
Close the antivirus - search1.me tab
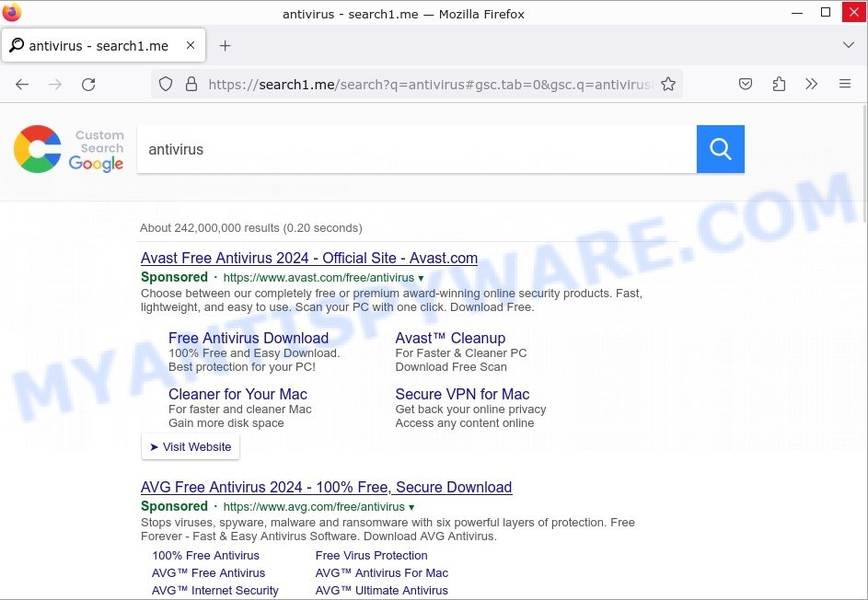click(191, 45)
